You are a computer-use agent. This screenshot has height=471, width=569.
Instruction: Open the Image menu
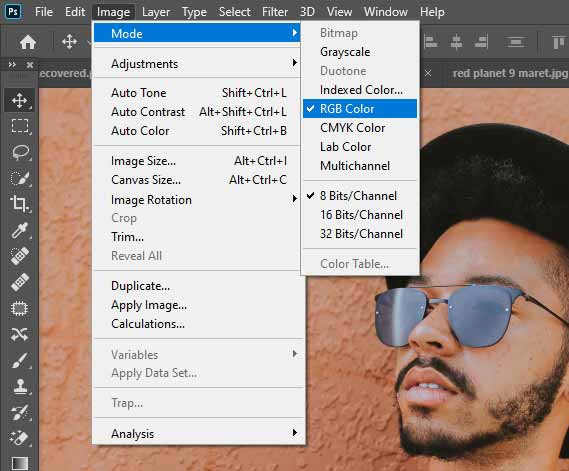[x=113, y=12]
